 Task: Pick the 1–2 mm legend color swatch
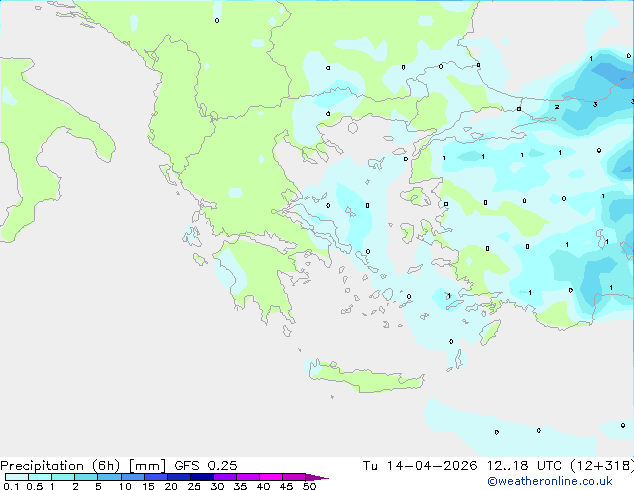pyautogui.click(x=63, y=477)
